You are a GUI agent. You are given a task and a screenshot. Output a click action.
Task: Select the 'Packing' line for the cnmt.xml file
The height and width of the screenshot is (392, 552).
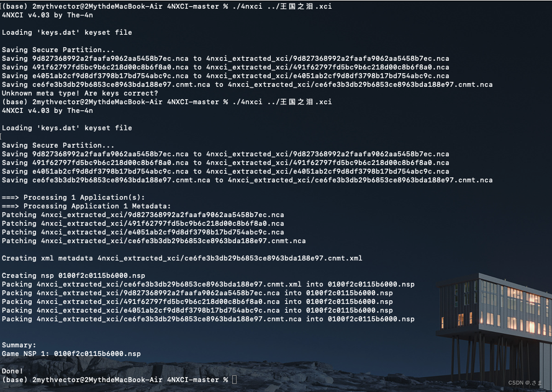click(x=208, y=285)
